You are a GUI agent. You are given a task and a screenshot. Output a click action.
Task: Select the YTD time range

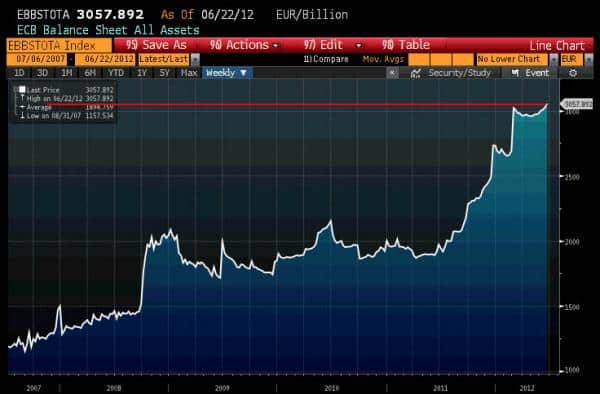tap(116, 73)
